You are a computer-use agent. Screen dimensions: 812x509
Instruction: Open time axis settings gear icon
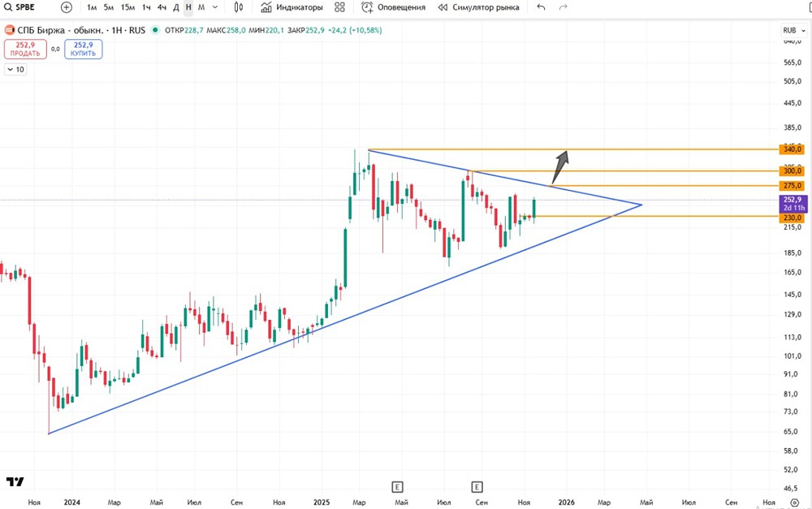pyautogui.click(x=795, y=503)
